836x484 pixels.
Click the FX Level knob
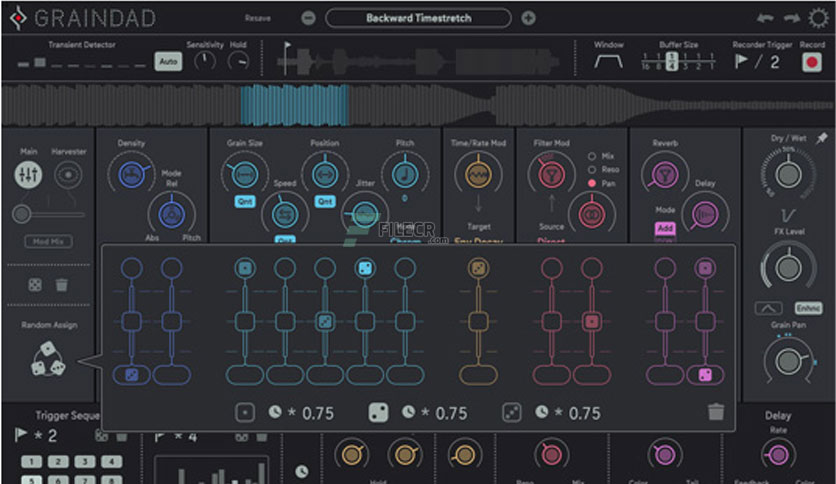pyautogui.click(x=788, y=268)
